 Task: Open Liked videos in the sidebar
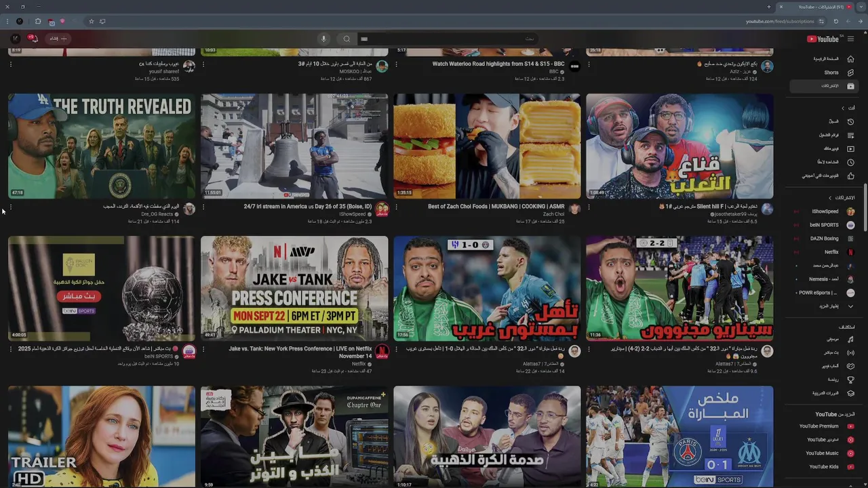(825, 176)
